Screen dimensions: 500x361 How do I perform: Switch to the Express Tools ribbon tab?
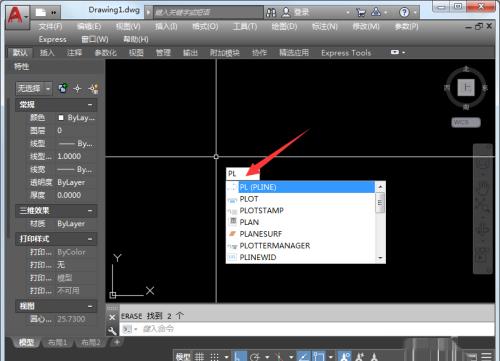(x=346, y=53)
